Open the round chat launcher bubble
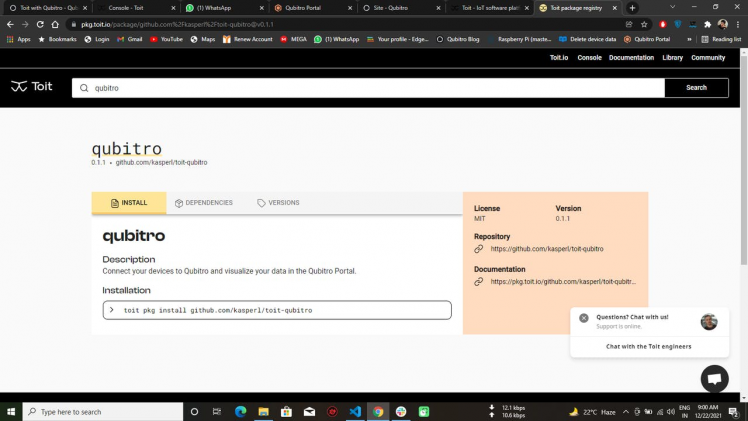This screenshot has height=421, width=748. (x=714, y=379)
